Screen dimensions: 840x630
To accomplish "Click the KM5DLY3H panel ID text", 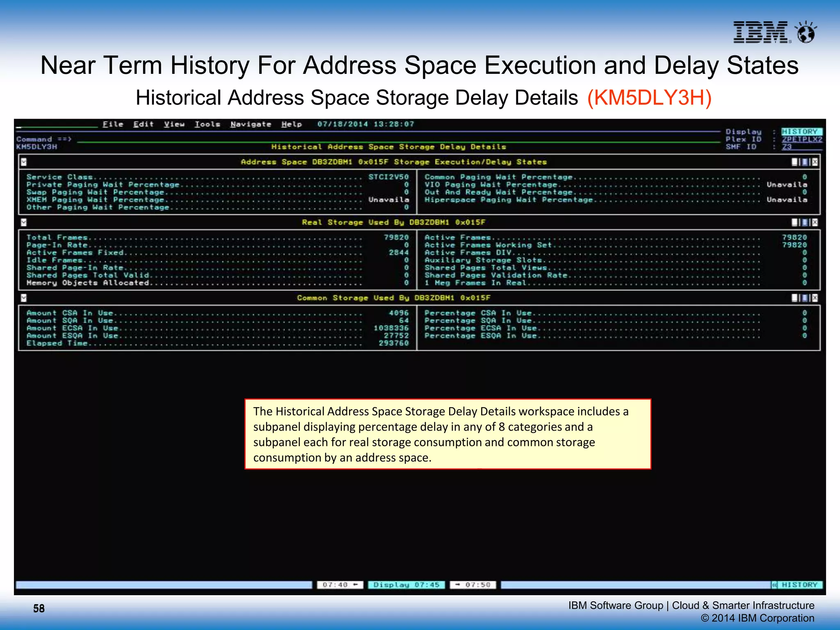I will [x=37, y=147].
